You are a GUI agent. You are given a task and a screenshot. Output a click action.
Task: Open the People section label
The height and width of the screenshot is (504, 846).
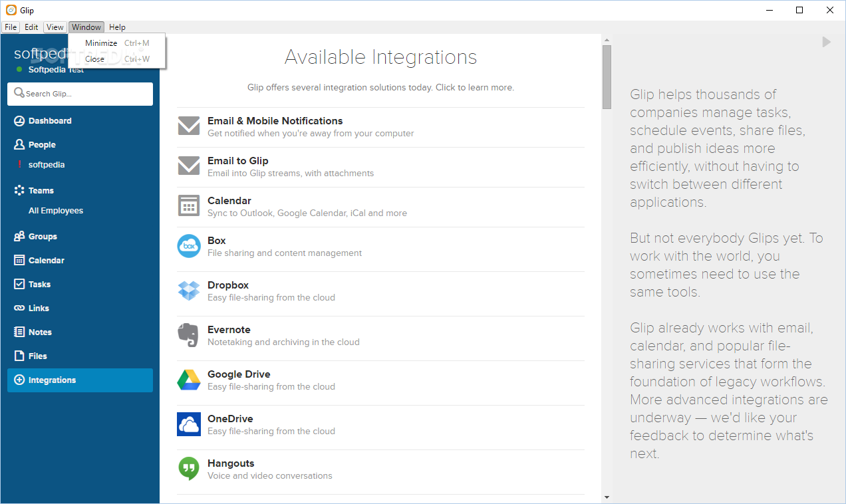tap(42, 144)
